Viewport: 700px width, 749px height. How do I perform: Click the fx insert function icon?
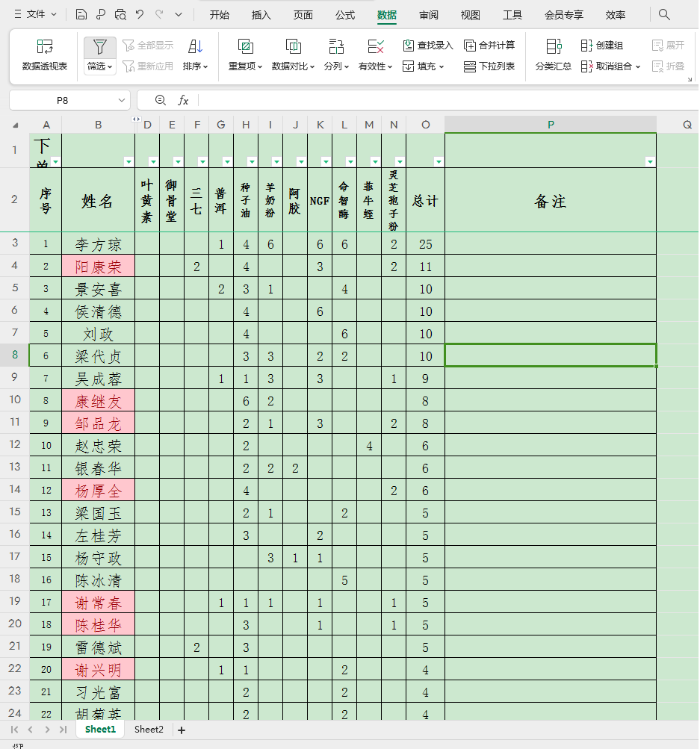(x=183, y=100)
